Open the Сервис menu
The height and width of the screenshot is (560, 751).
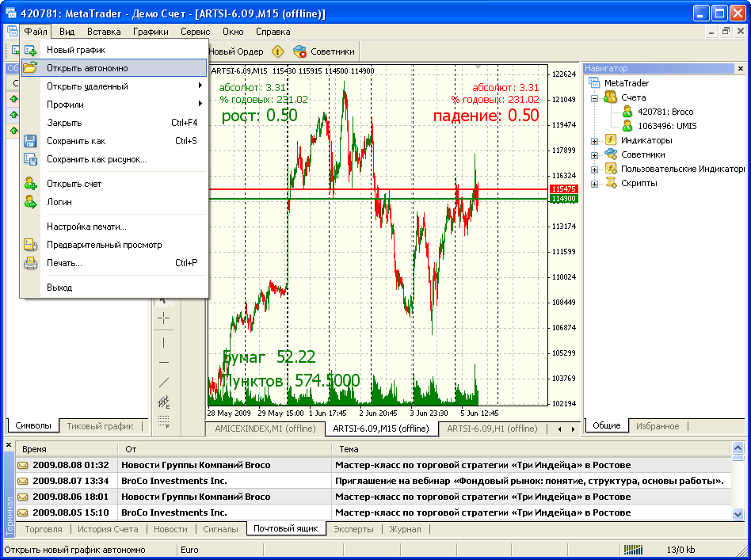[195, 32]
